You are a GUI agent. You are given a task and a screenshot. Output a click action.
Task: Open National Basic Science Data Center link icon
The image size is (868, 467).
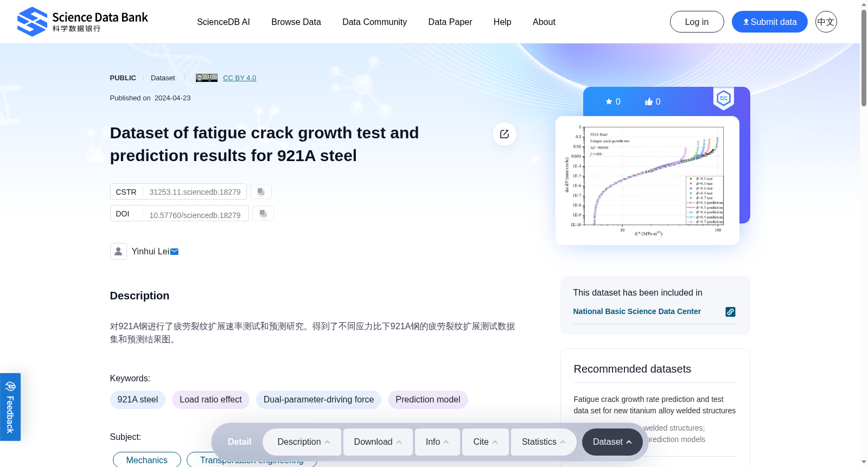click(731, 312)
